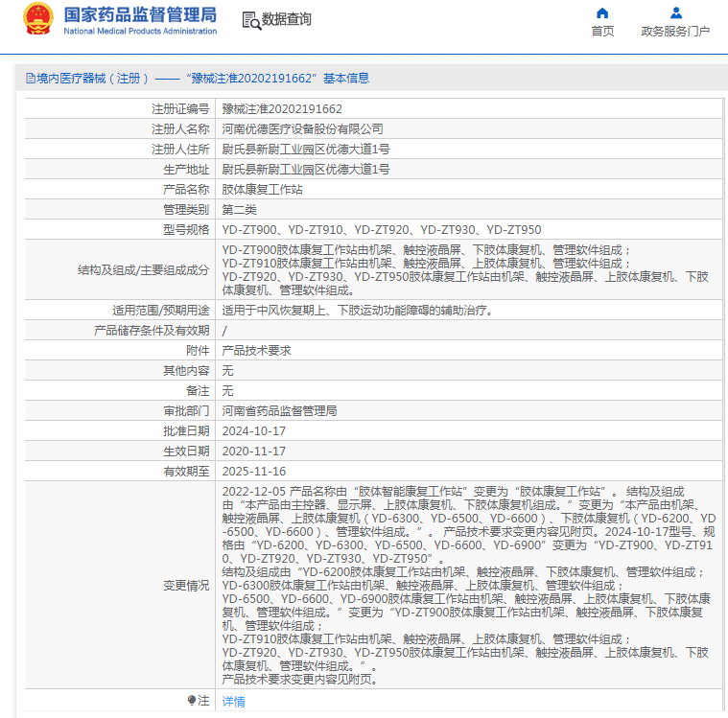The image size is (728, 718).
Task: Select model list YD-ZT900、YD-ZT910 row value
Action: [382, 230]
